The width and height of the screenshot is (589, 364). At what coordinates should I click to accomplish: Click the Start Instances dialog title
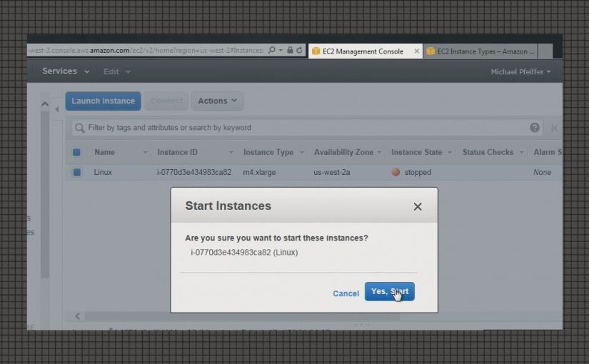(x=228, y=206)
